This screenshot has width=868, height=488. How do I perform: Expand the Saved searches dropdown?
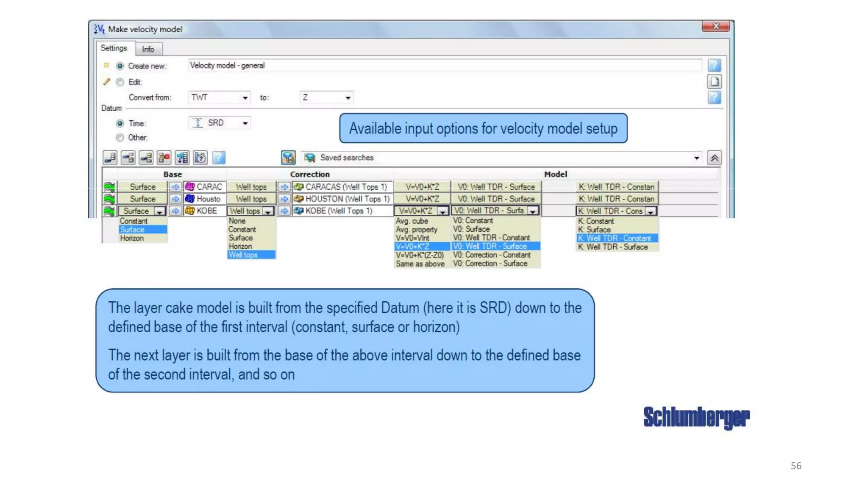(696, 158)
